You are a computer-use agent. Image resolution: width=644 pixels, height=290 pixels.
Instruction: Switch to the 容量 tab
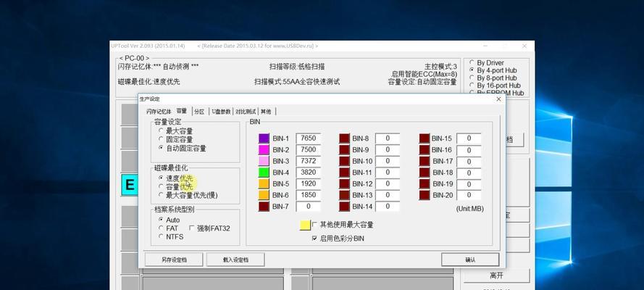[182, 111]
